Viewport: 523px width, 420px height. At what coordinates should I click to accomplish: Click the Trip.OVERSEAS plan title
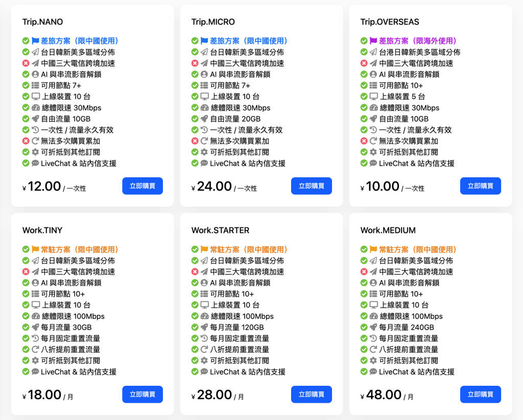390,22
